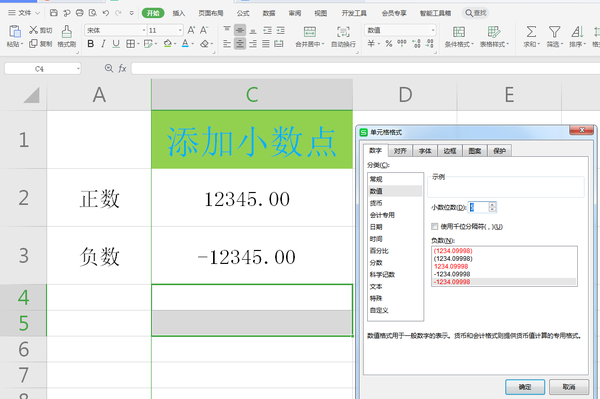Select 货币 category in the list
The width and height of the screenshot is (600, 399).
pos(376,203)
